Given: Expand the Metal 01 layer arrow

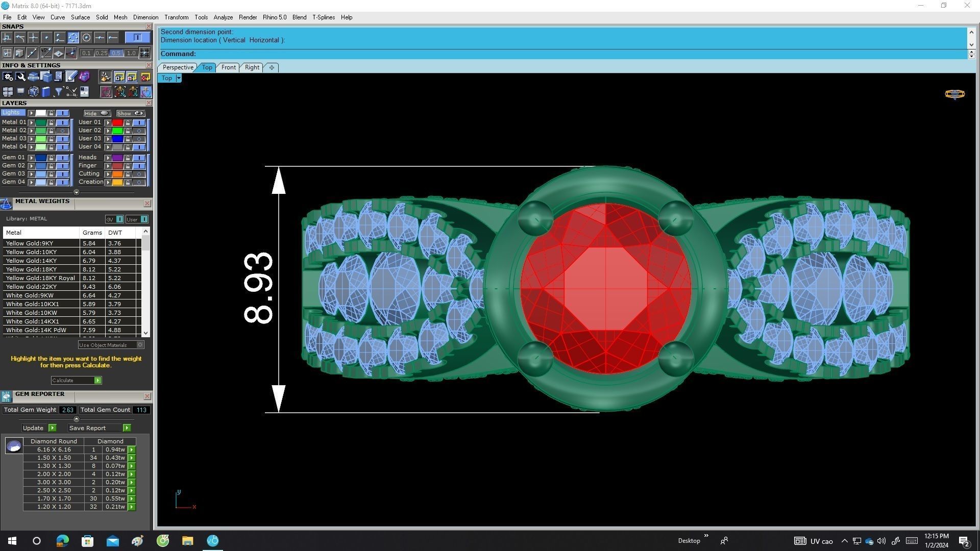Looking at the screenshot, I should coord(31,122).
